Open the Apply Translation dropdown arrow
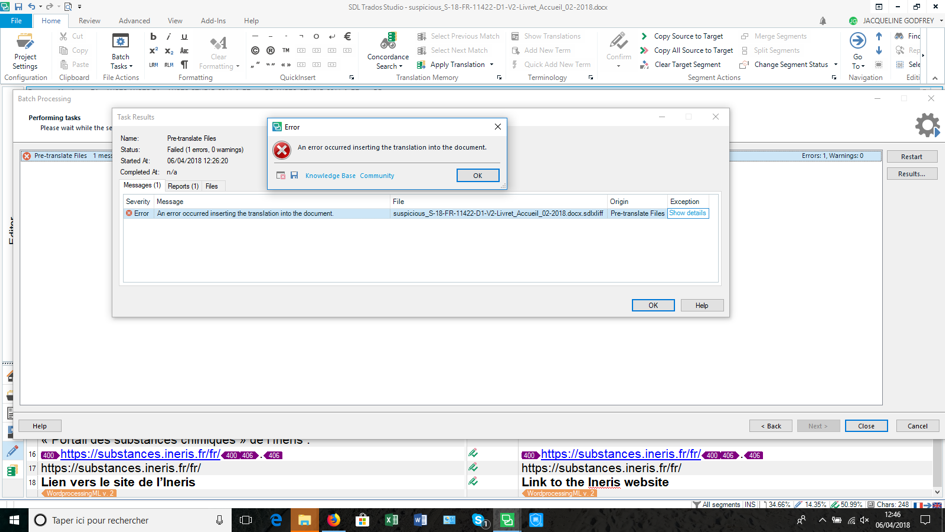 click(x=492, y=64)
